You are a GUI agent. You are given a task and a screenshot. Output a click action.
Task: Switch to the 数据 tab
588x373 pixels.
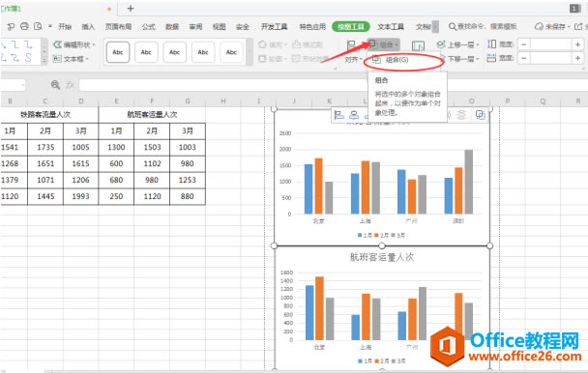click(172, 27)
